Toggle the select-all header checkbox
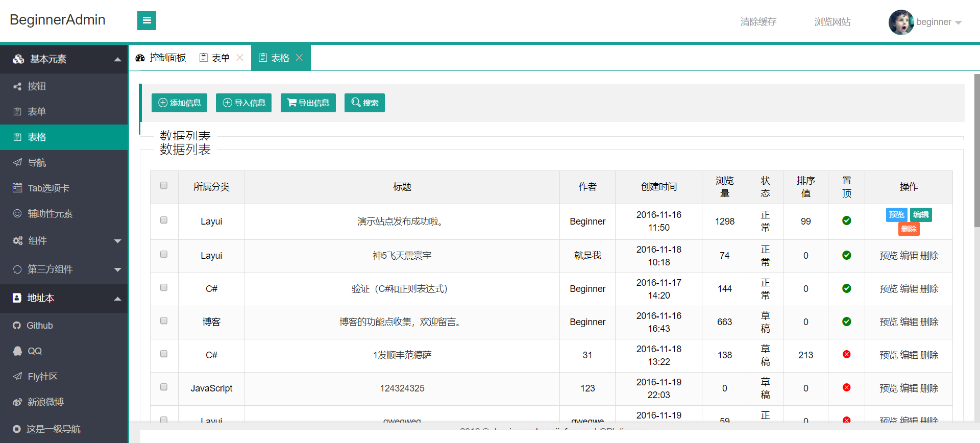The image size is (980, 443). (x=164, y=185)
